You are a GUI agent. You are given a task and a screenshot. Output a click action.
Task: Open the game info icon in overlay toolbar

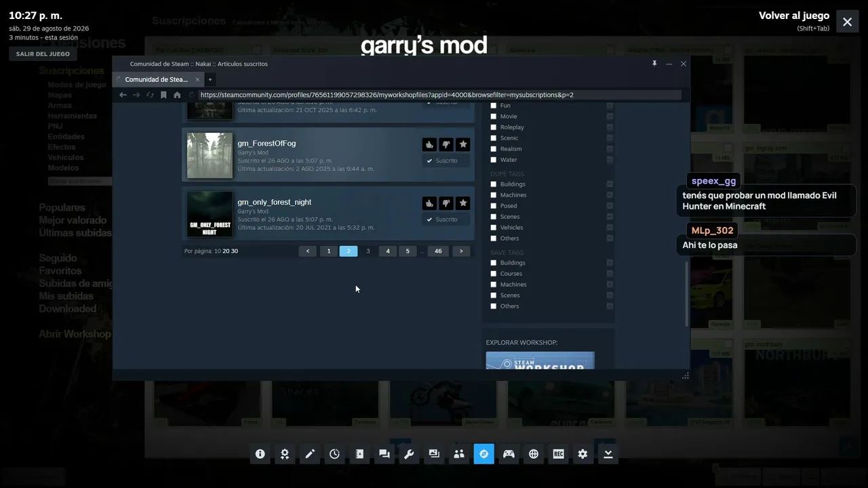(260, 454)
